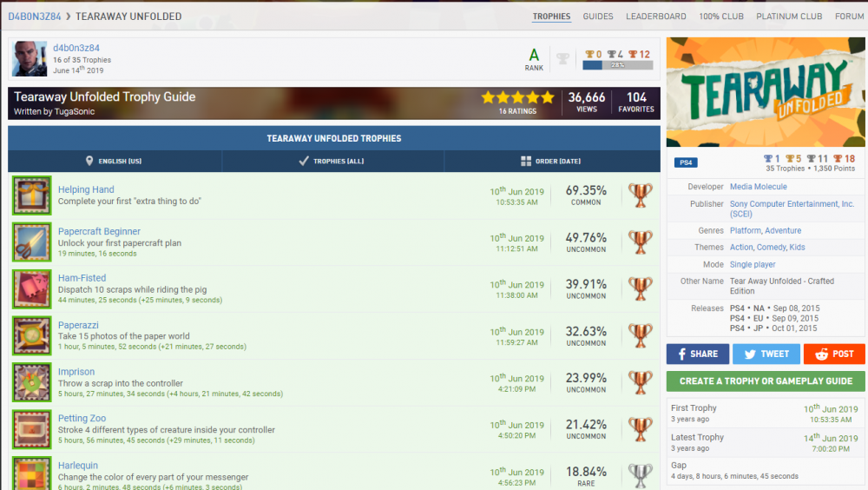Screen dimensions: 868x490
Task: Click the bronze trophy beside Helping Hand
Action: (641, 195)
